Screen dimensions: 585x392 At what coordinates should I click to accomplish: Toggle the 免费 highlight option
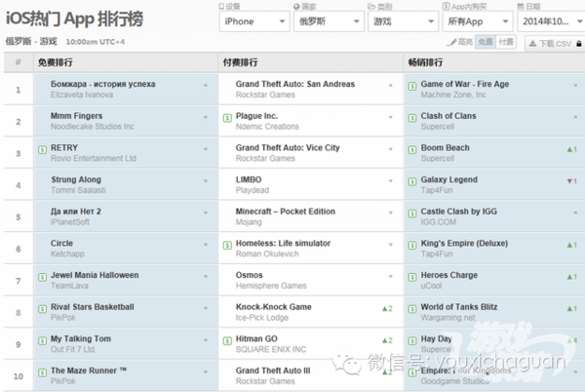[486, 42]
